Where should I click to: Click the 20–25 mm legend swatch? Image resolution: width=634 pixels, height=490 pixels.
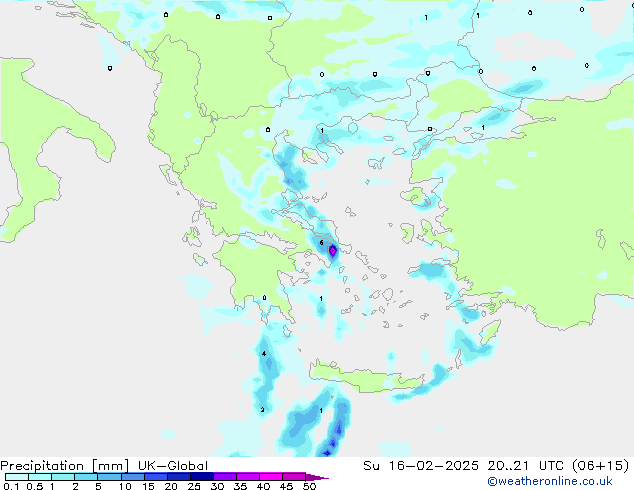pos(178,477)
